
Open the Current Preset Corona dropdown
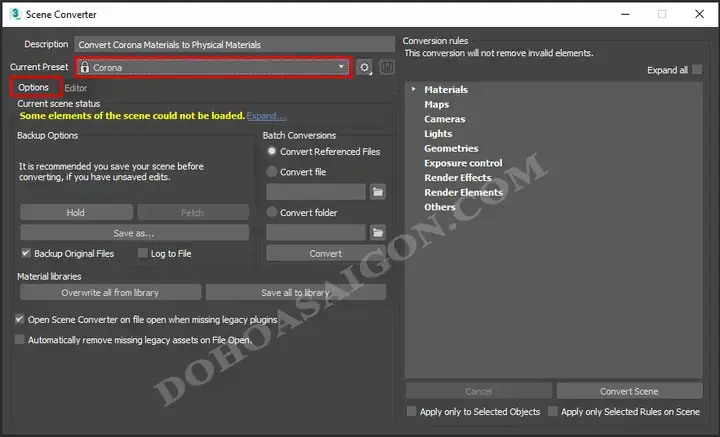click(x=214, y=67)
